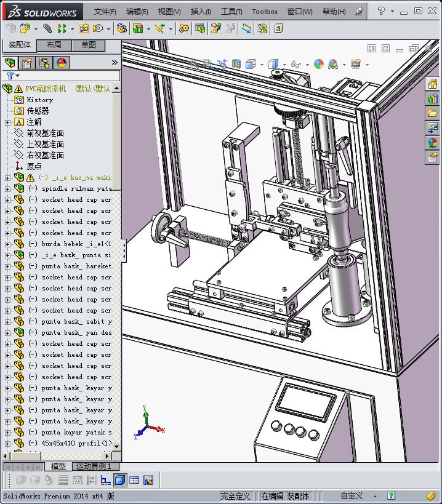Switch to the 草图 tab

pos(89,45)
